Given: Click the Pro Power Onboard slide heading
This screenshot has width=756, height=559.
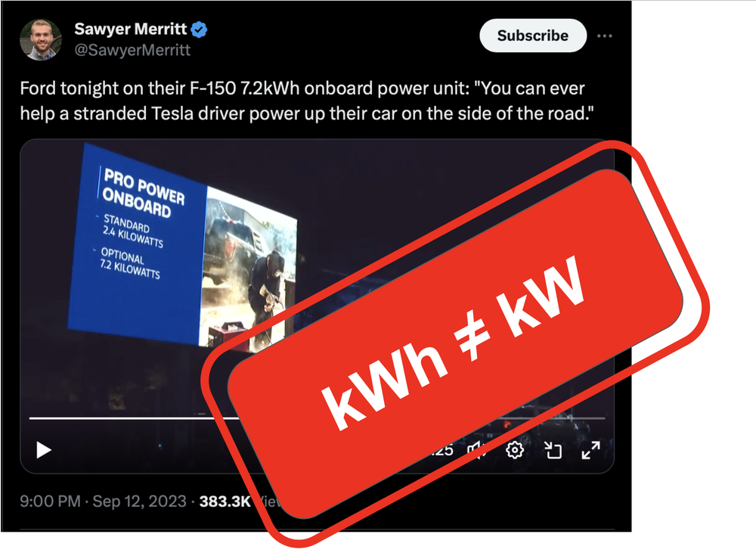Looking at the screenshot, I should pos(143,192).
